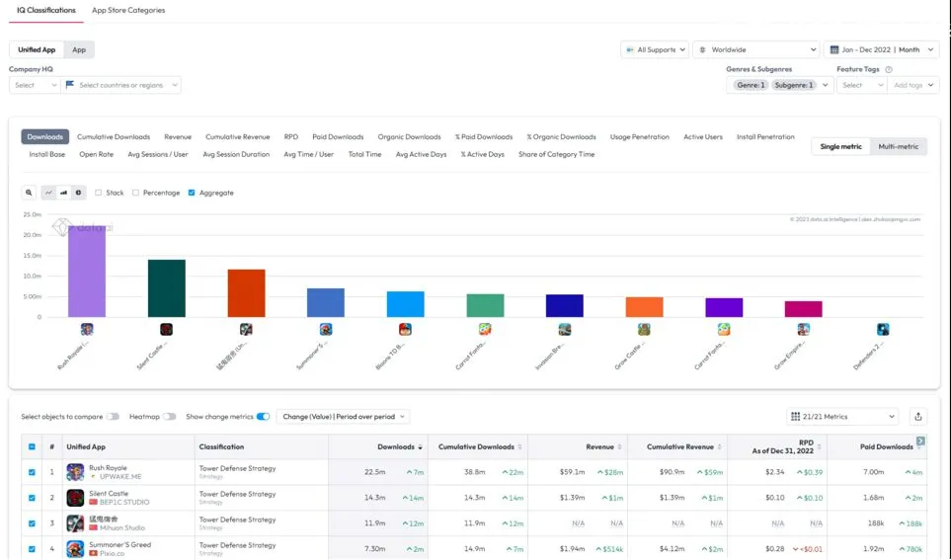951x560 pixels.
Task: Select the Cumulative Revenue metric tab
Action: [237, 136]
